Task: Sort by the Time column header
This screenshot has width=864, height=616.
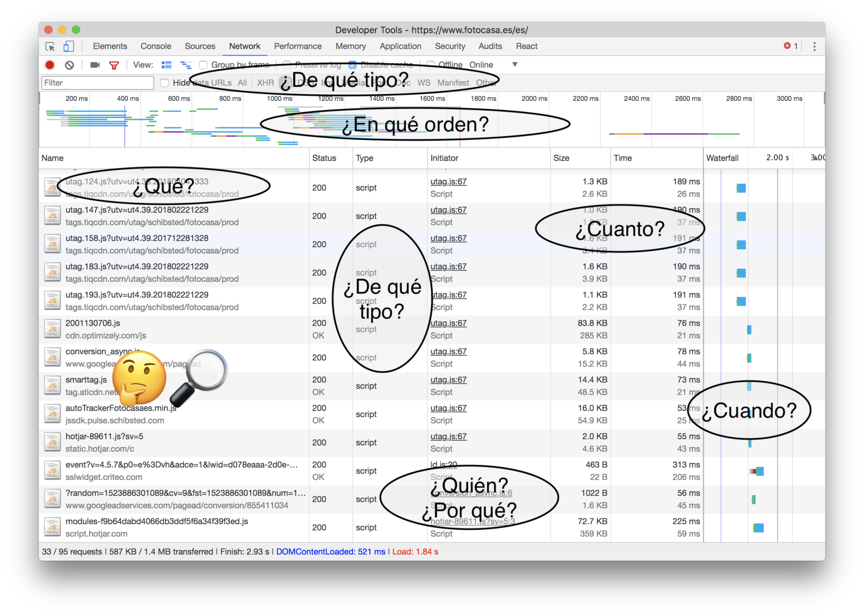Action: (x=657, y=158)
